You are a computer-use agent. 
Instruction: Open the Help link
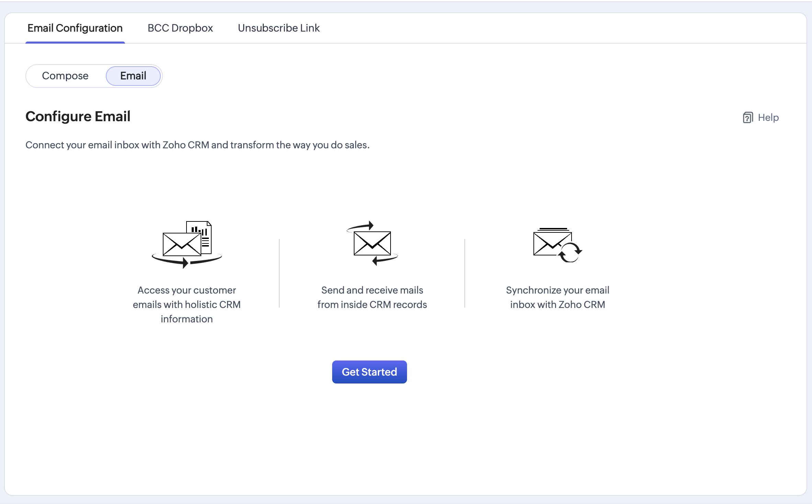pos(768,118)
